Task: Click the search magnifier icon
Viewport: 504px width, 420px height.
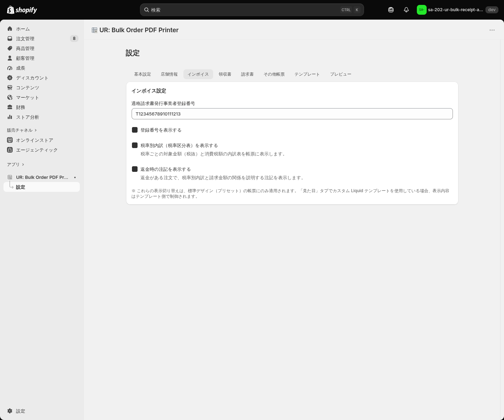Action: coord(147,10)
